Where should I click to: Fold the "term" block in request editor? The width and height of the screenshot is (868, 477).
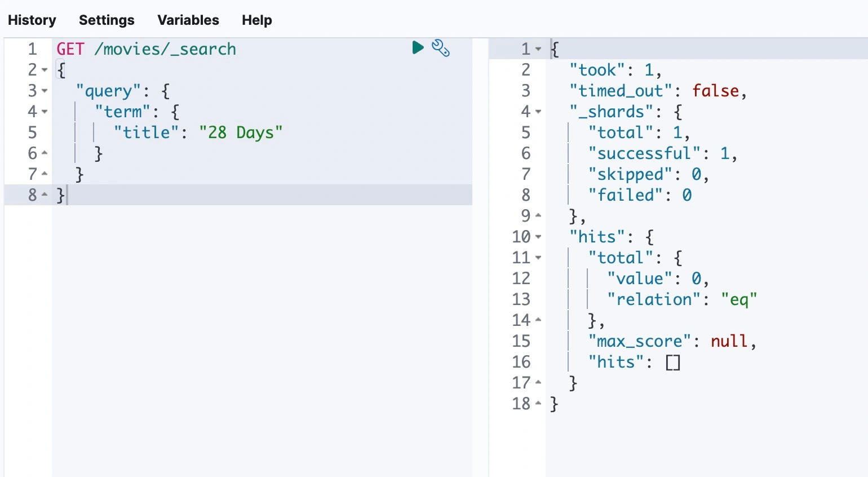pos(45,112)
